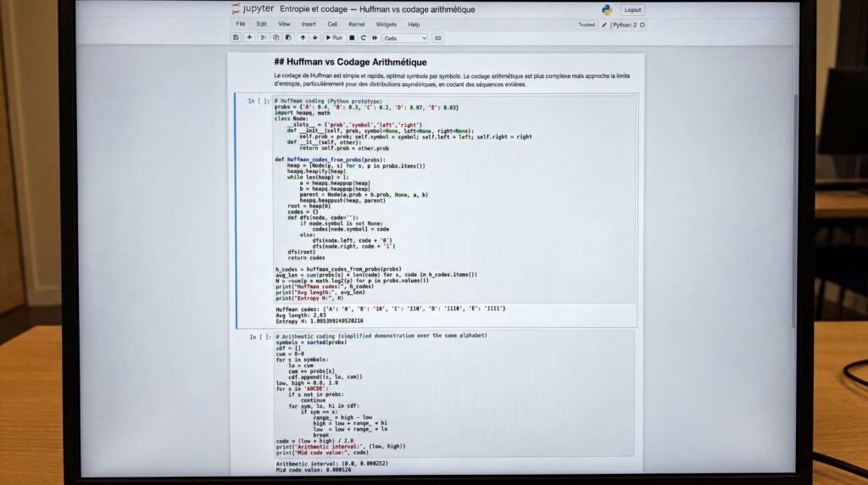The width and height of the screenshot is (868, 485).
Task: Click inside the Huffman coding code cell
Action: pyautogui.click(x=454, y=199)
